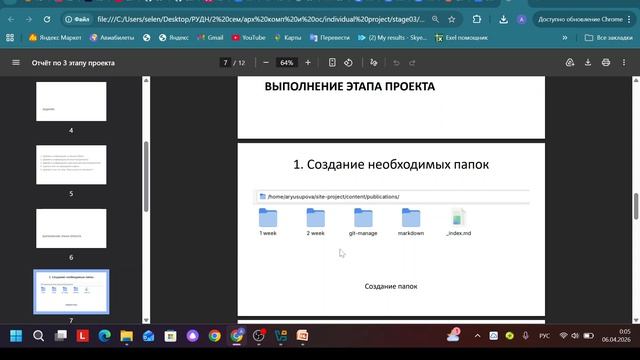Viewport: 640px width, 360px height.
Task: Open File Explorer from taskbar
Action: (127, 336)
